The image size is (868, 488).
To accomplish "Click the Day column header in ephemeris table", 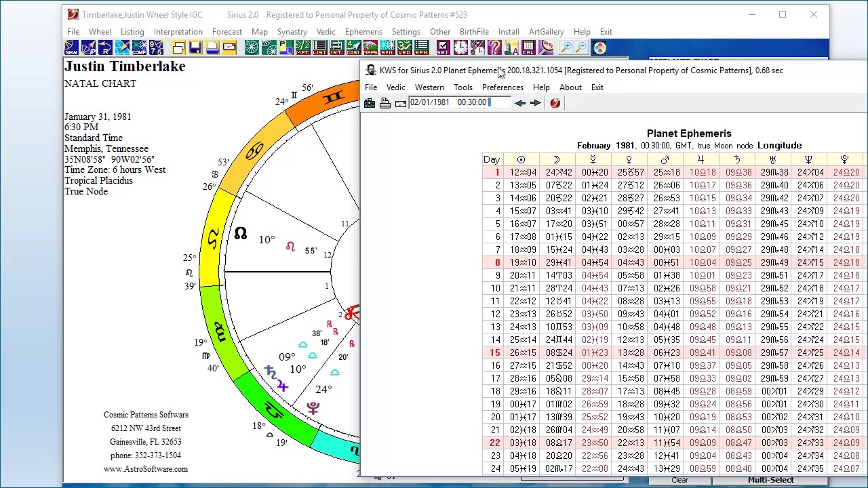I will [x=492, y=159].
